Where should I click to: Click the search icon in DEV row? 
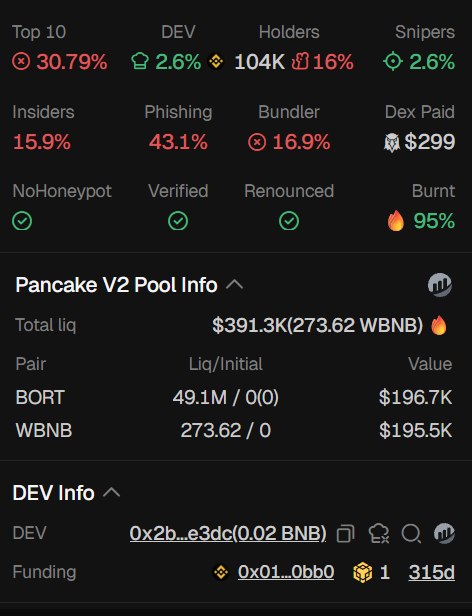(411, 534)
